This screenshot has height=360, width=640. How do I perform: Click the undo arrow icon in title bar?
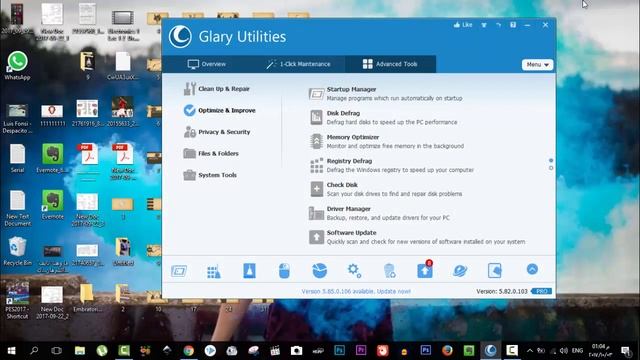tap(498, 25)
